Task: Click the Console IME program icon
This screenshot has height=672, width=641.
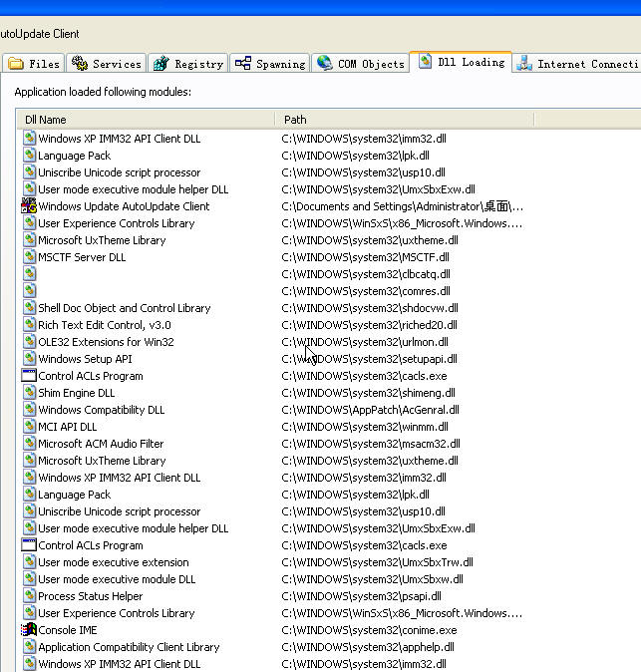Action: point(29,630)
